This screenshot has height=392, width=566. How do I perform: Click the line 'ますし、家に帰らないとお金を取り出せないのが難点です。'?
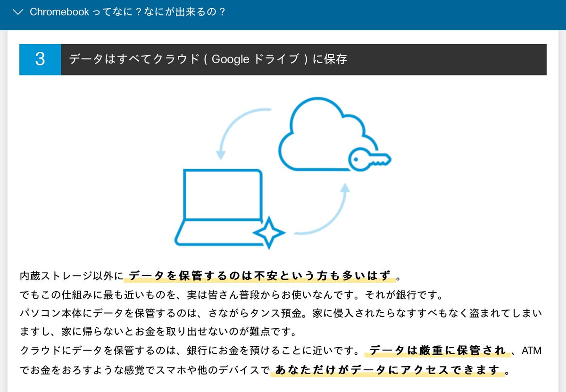[x=158, y=333]
